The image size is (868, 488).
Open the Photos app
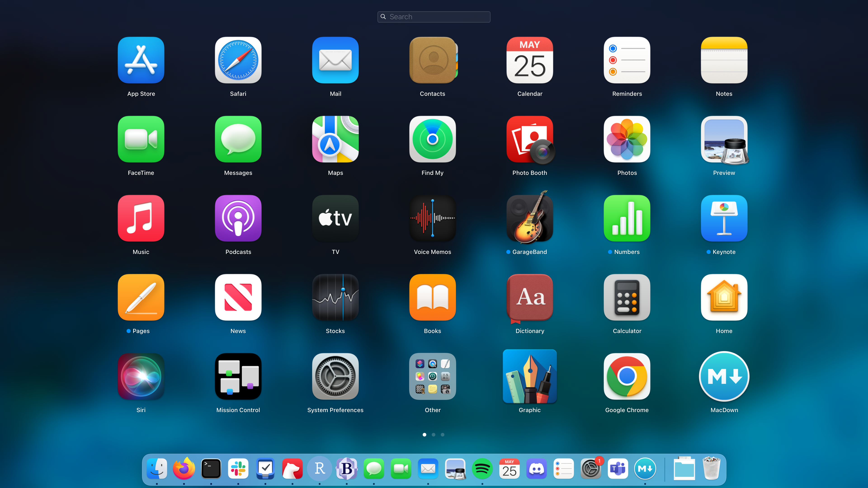click(627, 139)
